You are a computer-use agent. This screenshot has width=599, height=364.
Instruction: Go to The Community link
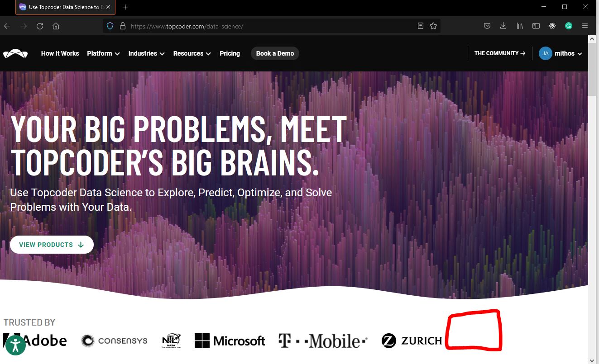(500, 53)
